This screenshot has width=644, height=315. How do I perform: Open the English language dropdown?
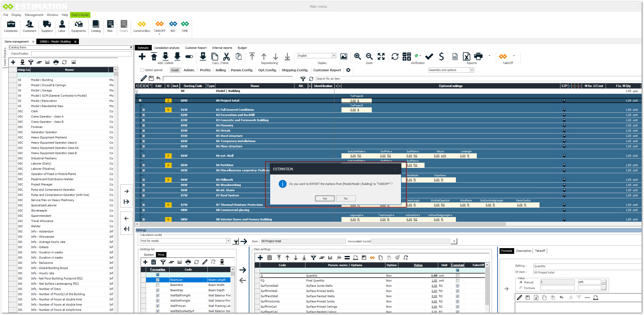coord(334,56)
